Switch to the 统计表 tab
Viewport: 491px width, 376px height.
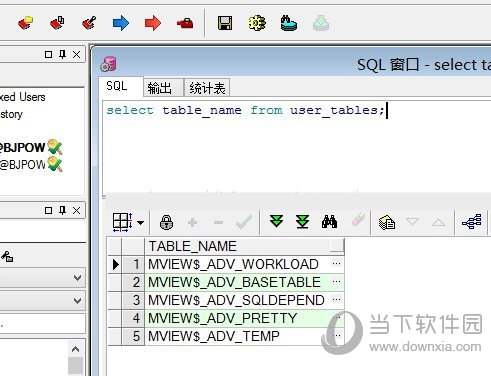coord(207,88)
